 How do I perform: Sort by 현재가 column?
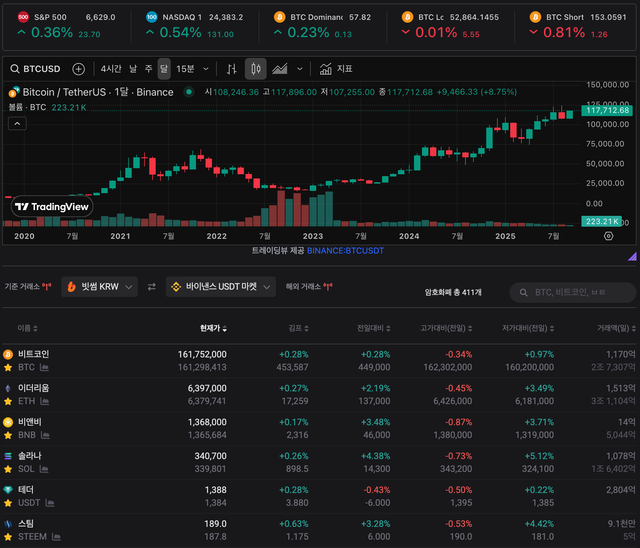click(x=213, y=328)
